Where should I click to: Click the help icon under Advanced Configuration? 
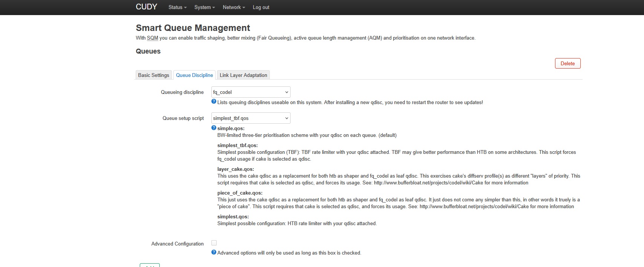pyautogui.click(x=214, y=252)
